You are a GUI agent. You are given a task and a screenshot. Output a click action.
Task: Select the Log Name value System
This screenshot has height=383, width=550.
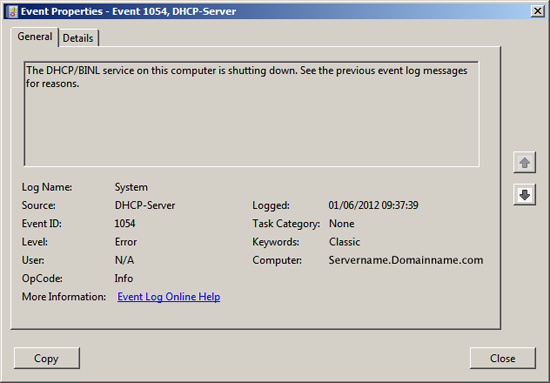coord(131,187)
